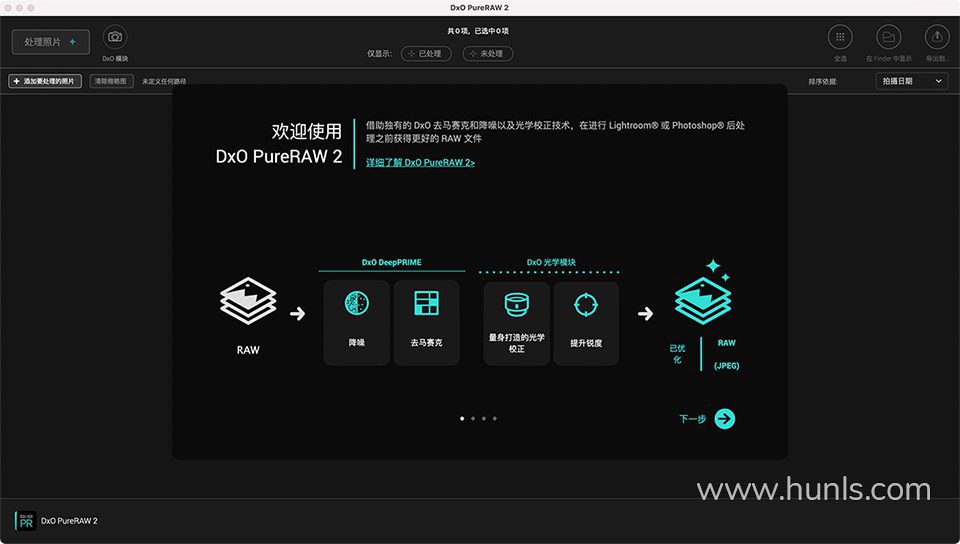Select the first pagination dot

click(462, 419)
